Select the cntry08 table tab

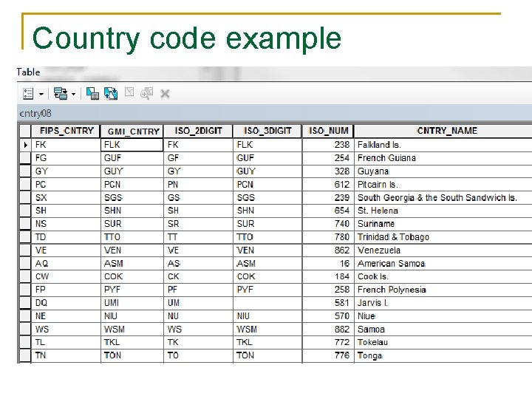click(35, 113)
